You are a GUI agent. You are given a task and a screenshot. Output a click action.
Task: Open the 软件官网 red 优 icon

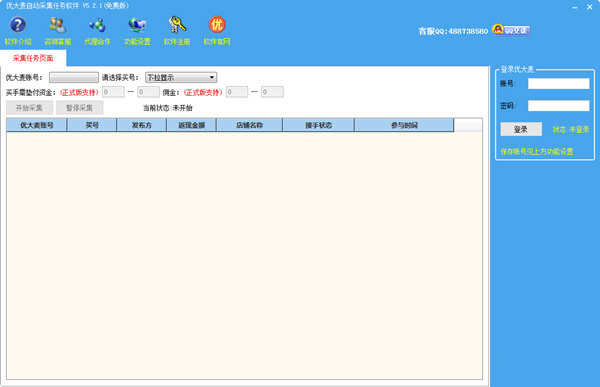pyautogui.click(x=217, y=25)
